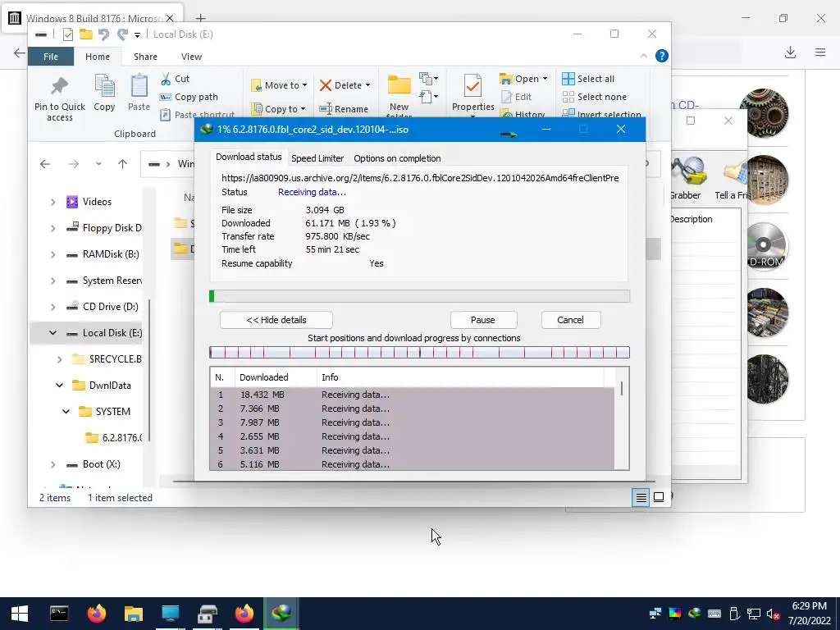Click the Delete red X icon
This screenshot has height=630, width=840.
click(325, 85)
